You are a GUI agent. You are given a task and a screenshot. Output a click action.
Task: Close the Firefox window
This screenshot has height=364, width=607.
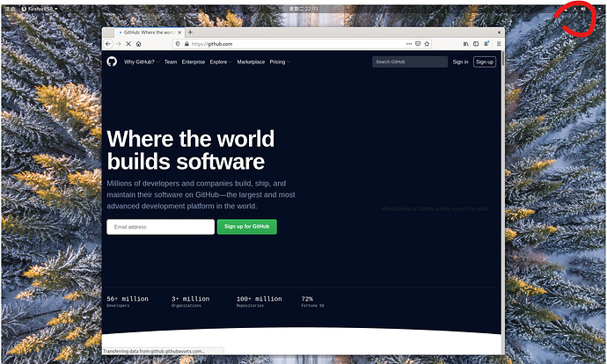click(x=499, y=33)
